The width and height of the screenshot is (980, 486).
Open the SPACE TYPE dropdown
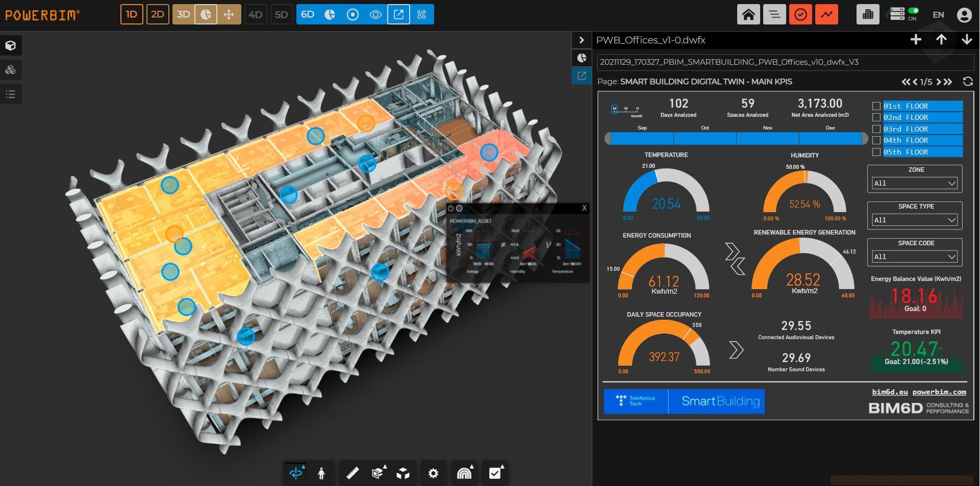tap(914, 220)
